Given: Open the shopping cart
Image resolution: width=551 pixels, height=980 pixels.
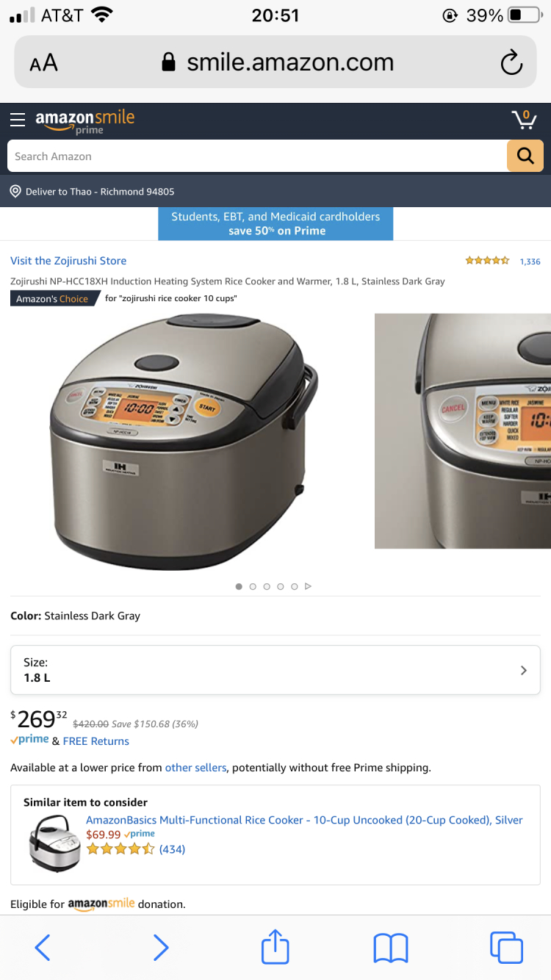Looking at the screenshot, I should click(x=524, y=119).
